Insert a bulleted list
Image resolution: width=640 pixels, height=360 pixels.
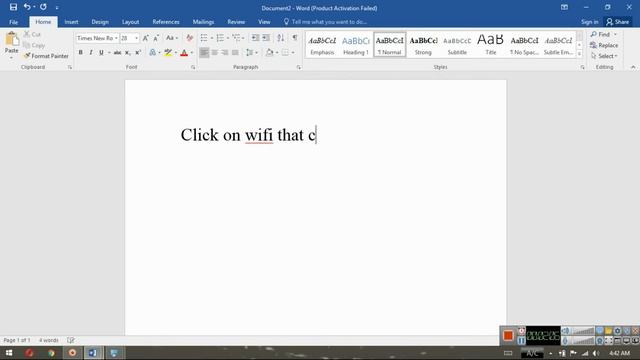(x=204, y=38)
